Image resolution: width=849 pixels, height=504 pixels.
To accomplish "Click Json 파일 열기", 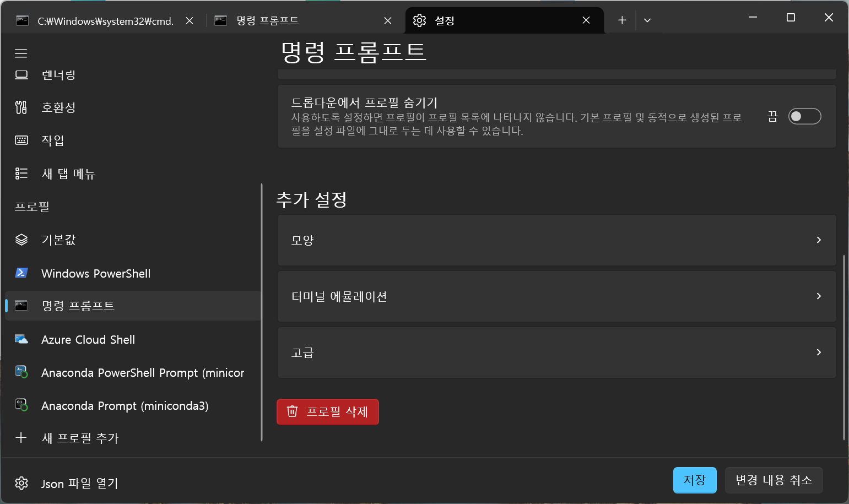I will click(132, 483).
